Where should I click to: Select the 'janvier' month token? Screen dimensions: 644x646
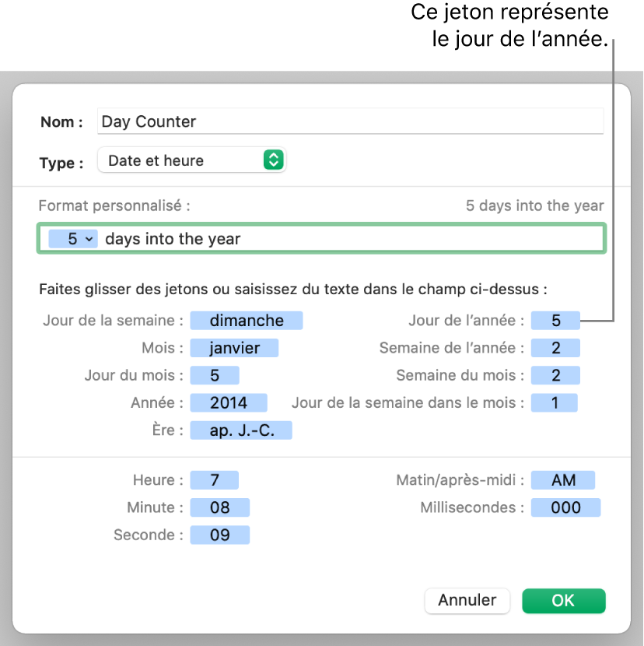[234, 348]
